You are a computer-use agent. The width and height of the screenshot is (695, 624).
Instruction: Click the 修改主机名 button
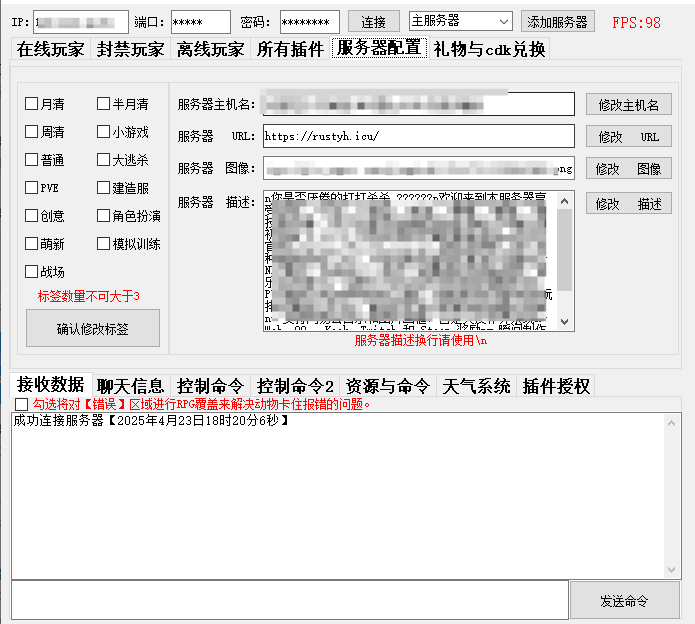click(x=629, y=105)
